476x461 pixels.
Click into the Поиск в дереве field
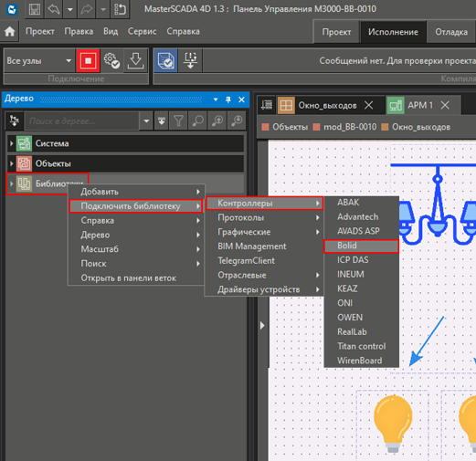82,120
